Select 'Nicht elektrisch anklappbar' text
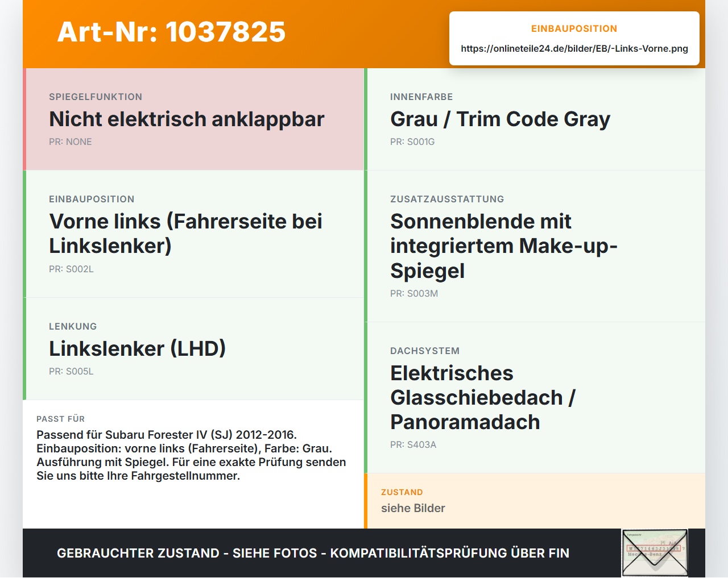 point(187,119)
